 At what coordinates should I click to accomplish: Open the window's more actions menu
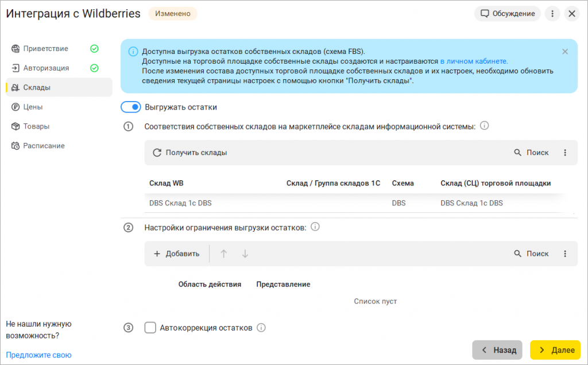pos(552,14)
